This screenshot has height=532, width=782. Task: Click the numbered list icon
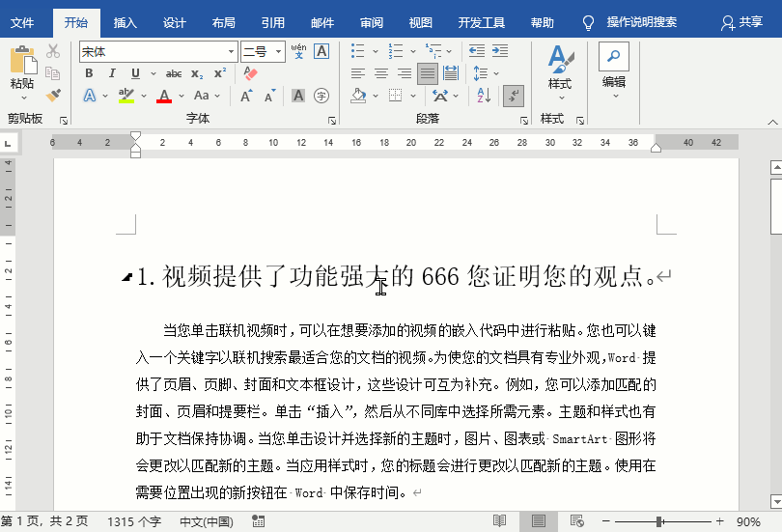(x=396, y=51)
